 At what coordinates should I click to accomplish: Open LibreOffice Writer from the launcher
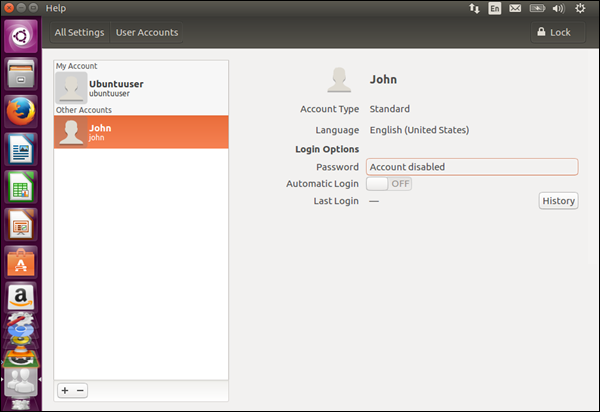click(x=20, y=149)
